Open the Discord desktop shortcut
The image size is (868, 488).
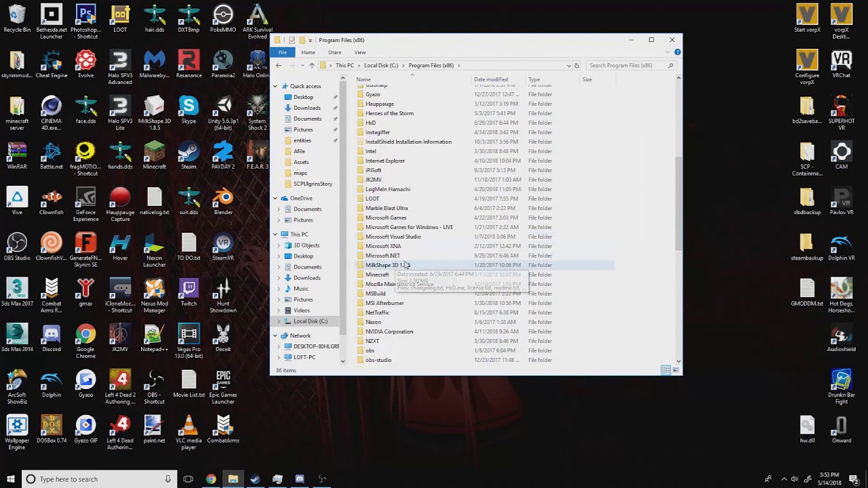tap(51, 333)
